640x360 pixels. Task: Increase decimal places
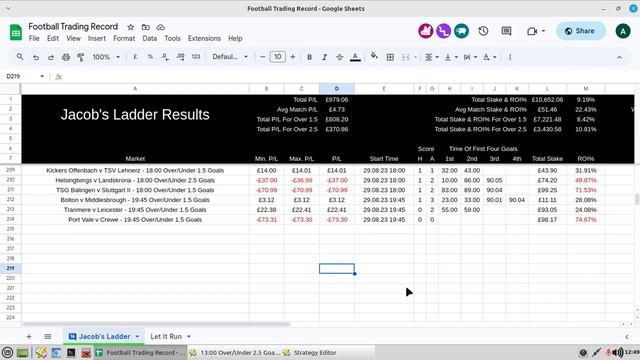[x=180, y=57]
